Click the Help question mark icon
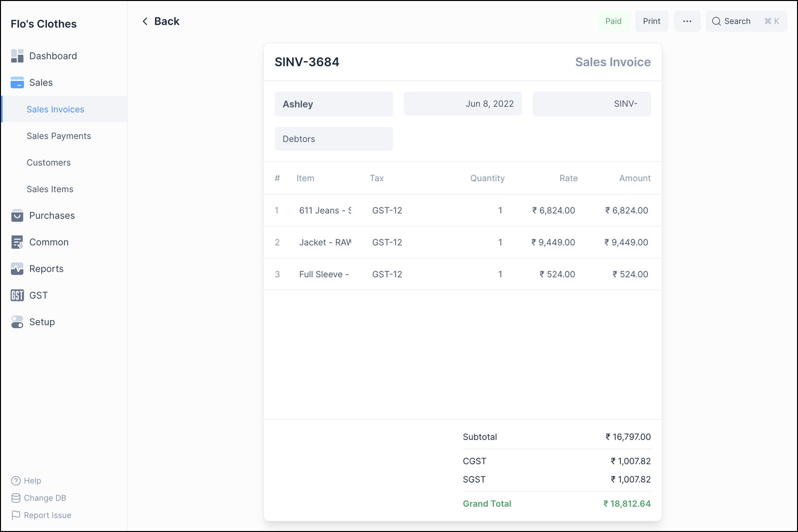 (16, 481)
